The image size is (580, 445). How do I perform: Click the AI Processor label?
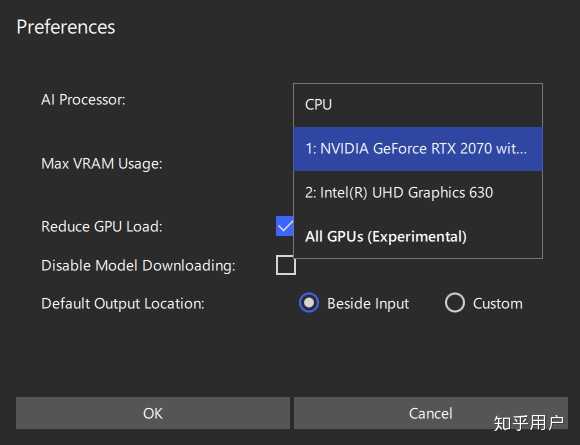83,100
